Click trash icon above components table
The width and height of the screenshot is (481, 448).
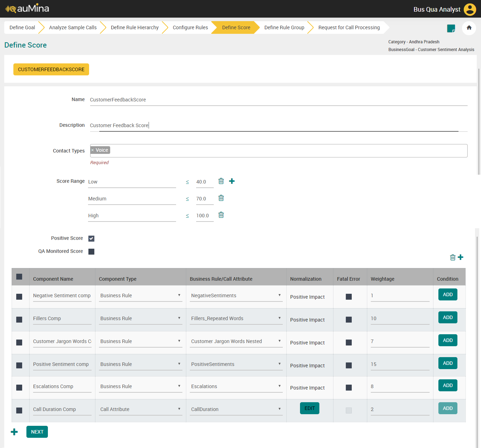[453, 257]
